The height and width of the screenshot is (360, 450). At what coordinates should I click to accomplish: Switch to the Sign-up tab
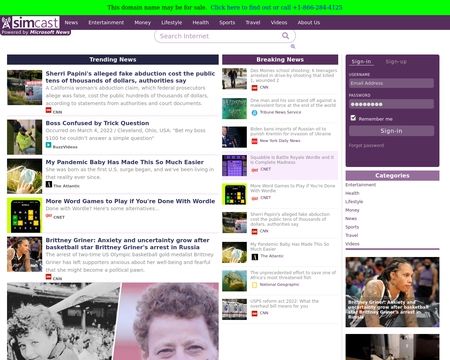pyautogui.click(x=396, y=62)
